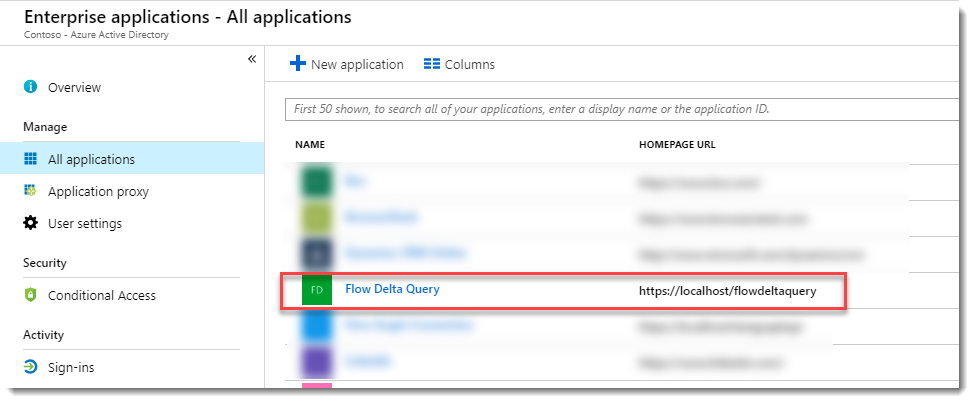Screen dimensions: 974x403
Task: Open the Overview page
Action: [74, 88]
